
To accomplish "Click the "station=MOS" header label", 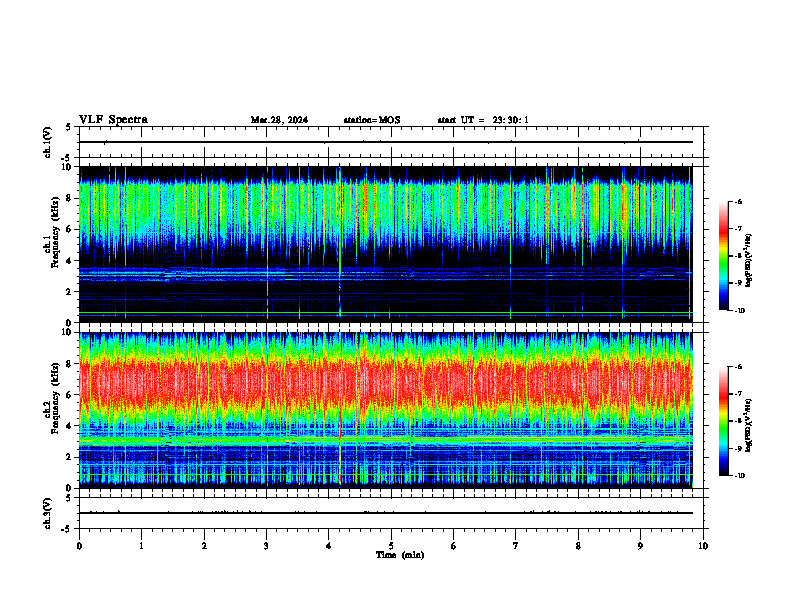I will point(372,120).
